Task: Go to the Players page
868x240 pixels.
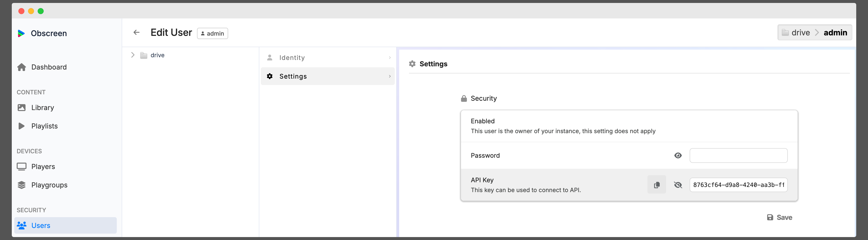Action: pos(43,166)
